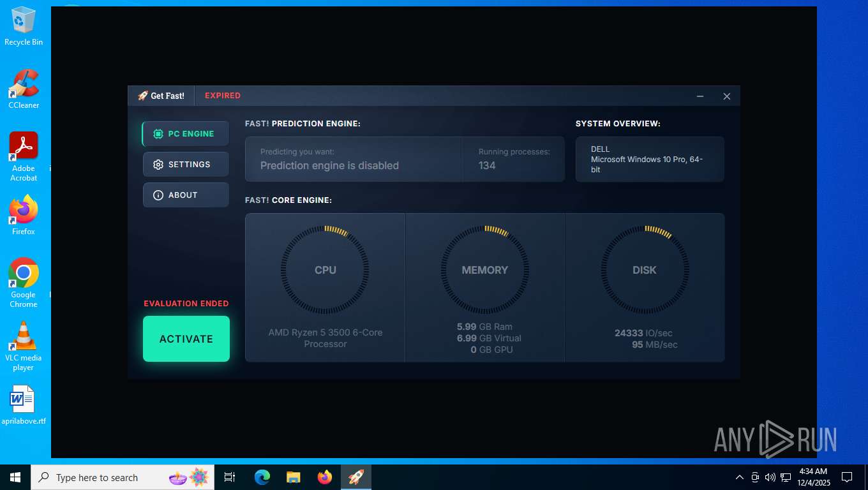Image resolution: width=868 pixels, height=490 pixels.
Task: Click the '6.99 GB Virtual' value
Action: pyautogui.click(x=489, y=338)
